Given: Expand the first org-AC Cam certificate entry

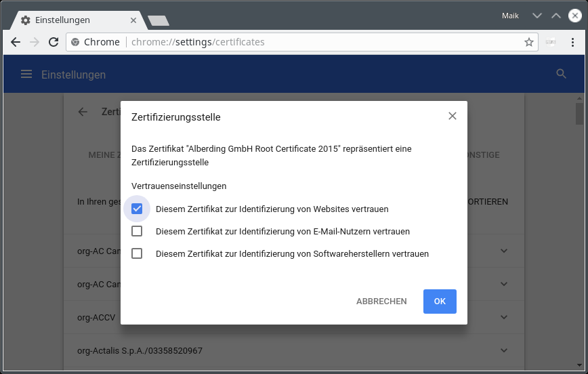Looking at the screenshot, I should 503,251.
